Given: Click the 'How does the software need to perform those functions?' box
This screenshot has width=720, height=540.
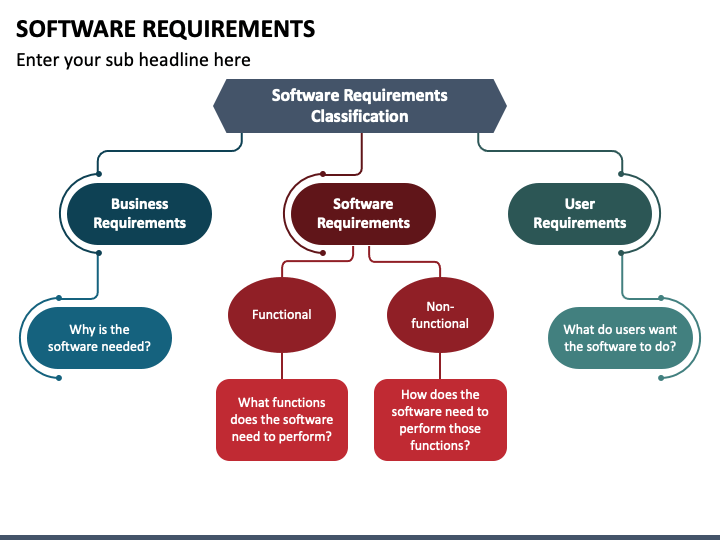Looking at the screenshot, I should (x=440, y=420).
